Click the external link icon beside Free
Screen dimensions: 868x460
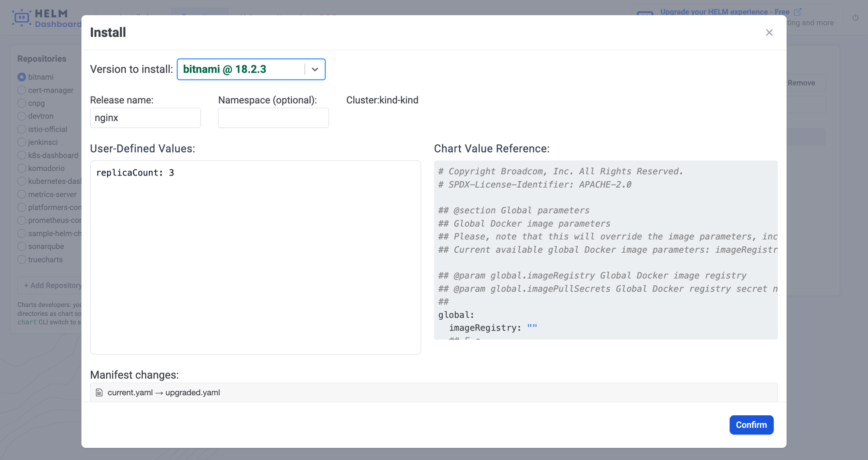[x=798, y=12]
